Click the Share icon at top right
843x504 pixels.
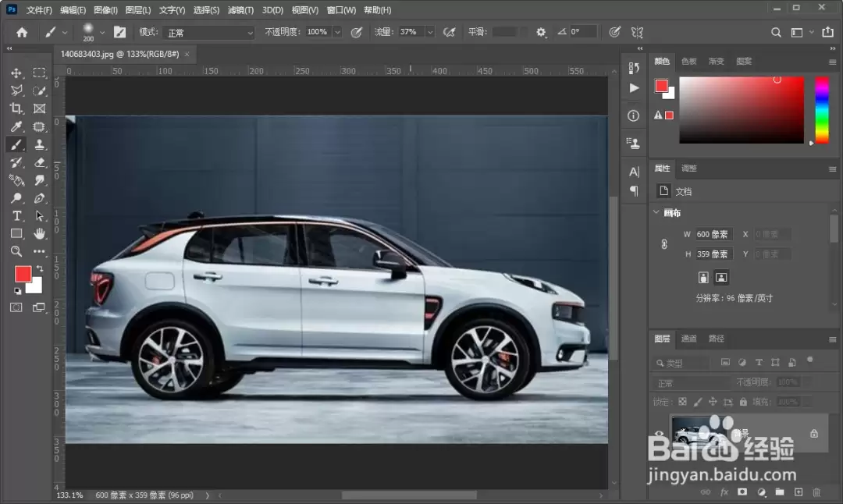pos(828,32)
